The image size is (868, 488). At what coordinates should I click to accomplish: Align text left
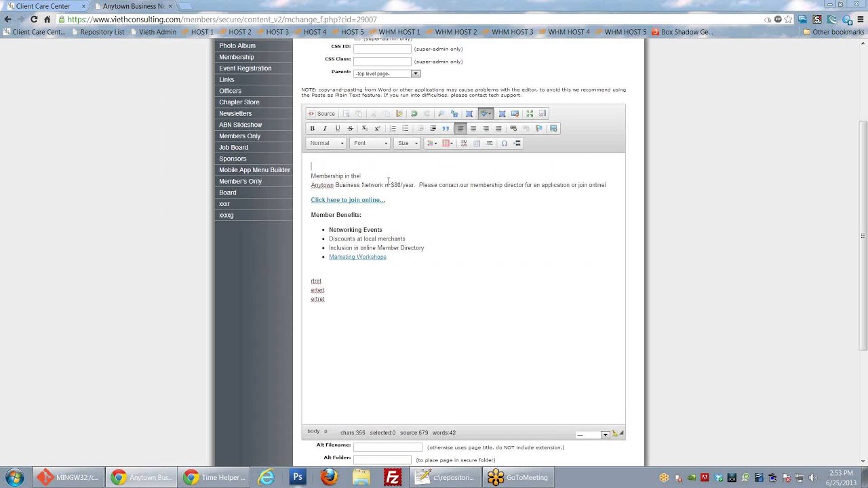(x=460, y=128)
